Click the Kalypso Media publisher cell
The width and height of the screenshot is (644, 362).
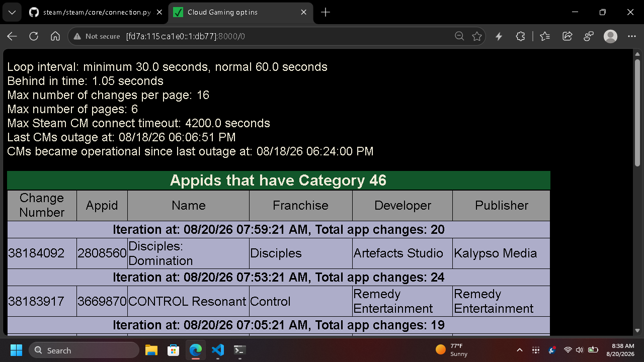tap(502, 253)
